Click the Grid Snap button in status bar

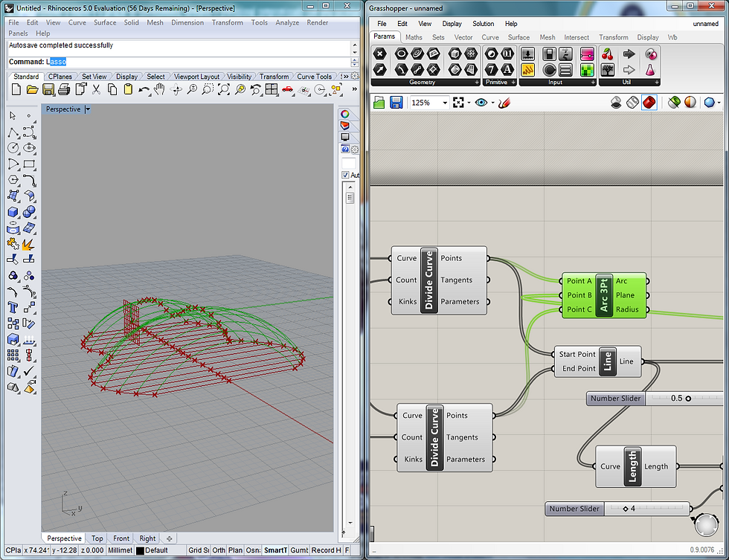point(199,550)
